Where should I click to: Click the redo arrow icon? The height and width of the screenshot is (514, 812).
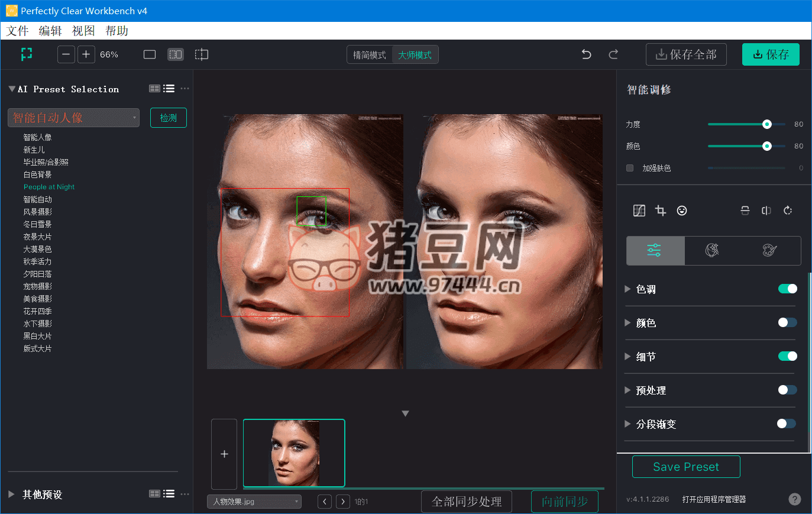point(613,54)
